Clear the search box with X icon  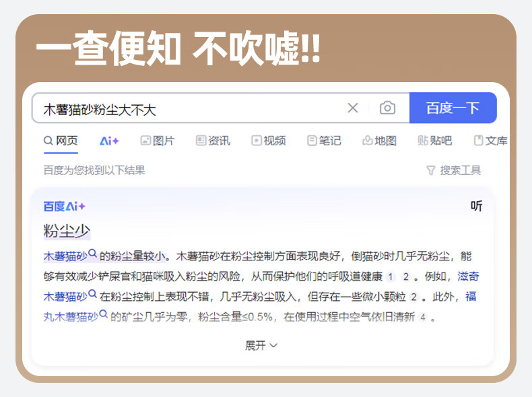click(x=353, y=108)
